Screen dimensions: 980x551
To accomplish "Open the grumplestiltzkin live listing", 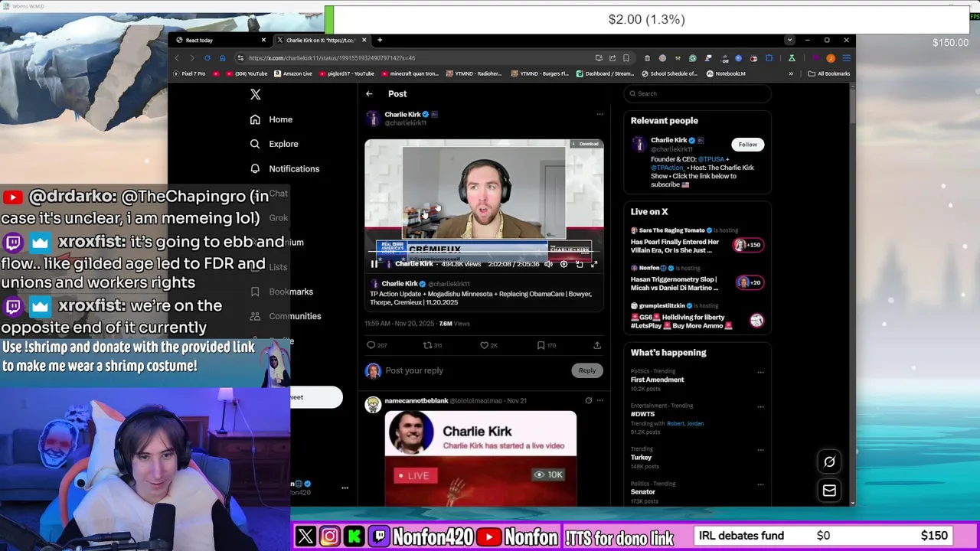I will (697, 317).
